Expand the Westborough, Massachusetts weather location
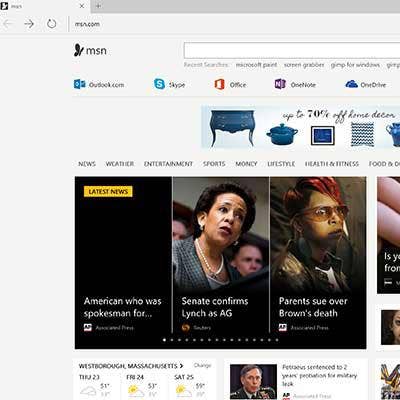Screen dimensions: 400x400 coord(131,366)
